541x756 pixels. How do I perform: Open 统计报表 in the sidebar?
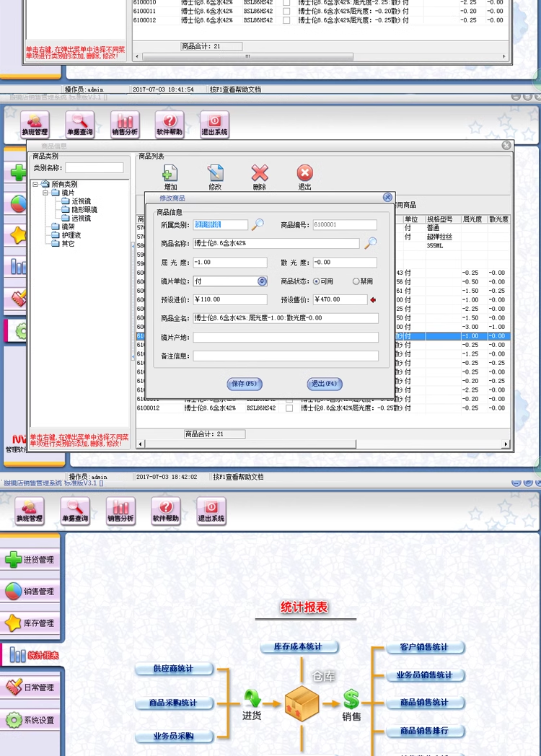32,655
